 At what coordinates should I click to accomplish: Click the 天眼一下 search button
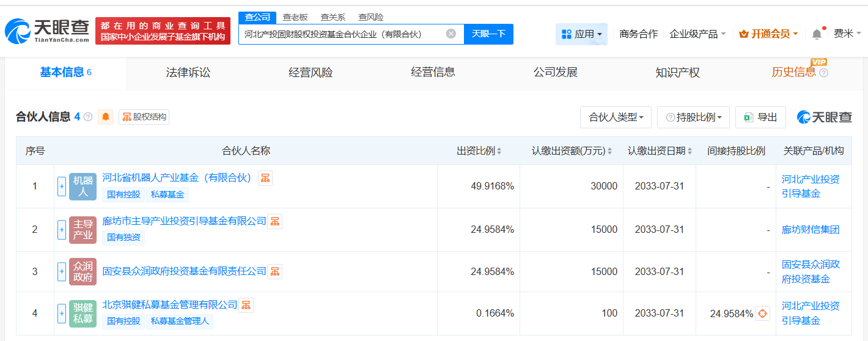[488, 34]
